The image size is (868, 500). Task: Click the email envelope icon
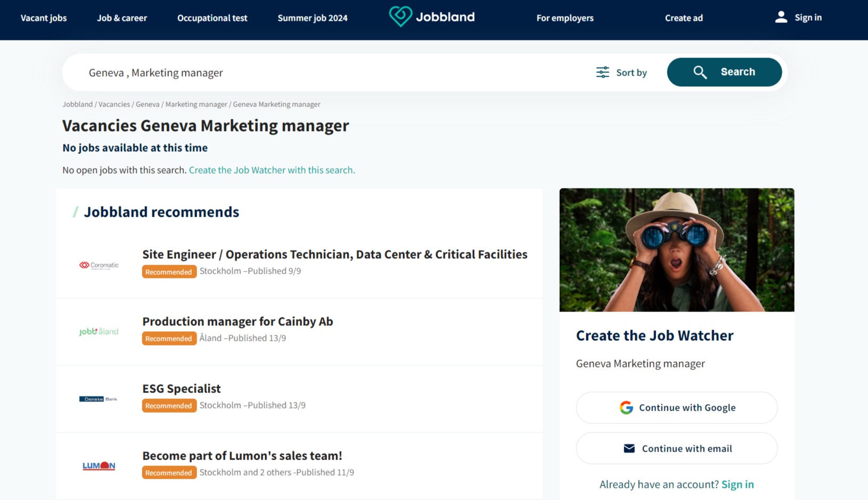click(629, 449)
